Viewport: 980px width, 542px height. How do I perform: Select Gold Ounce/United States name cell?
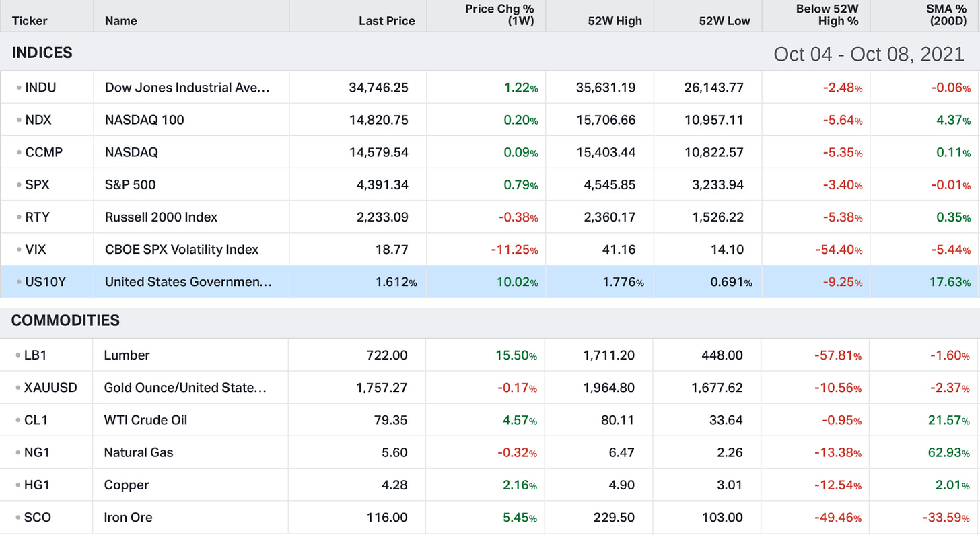(185, 388)
